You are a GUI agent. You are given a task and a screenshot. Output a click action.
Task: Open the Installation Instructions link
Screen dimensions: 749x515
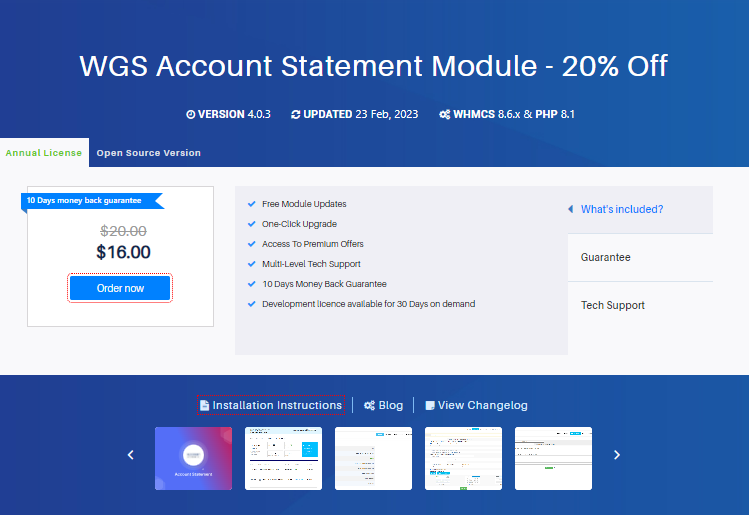tap(271, 405)
